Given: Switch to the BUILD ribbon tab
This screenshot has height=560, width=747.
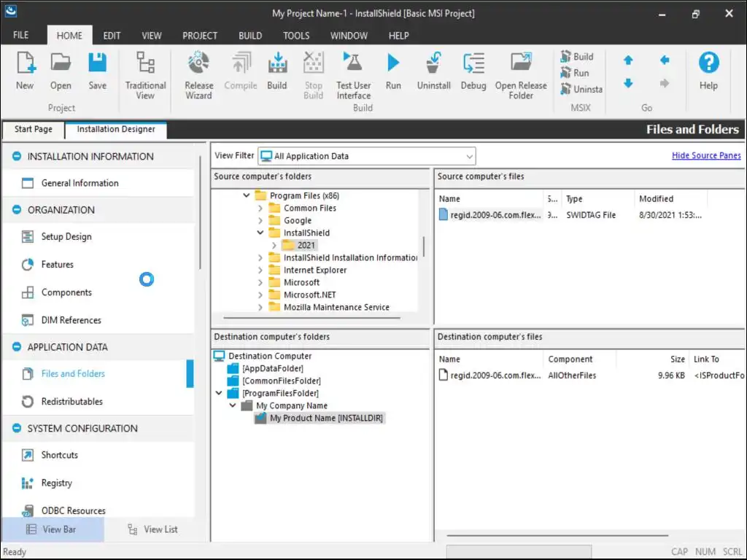Looking at the screenshot, I should [250, 36].
